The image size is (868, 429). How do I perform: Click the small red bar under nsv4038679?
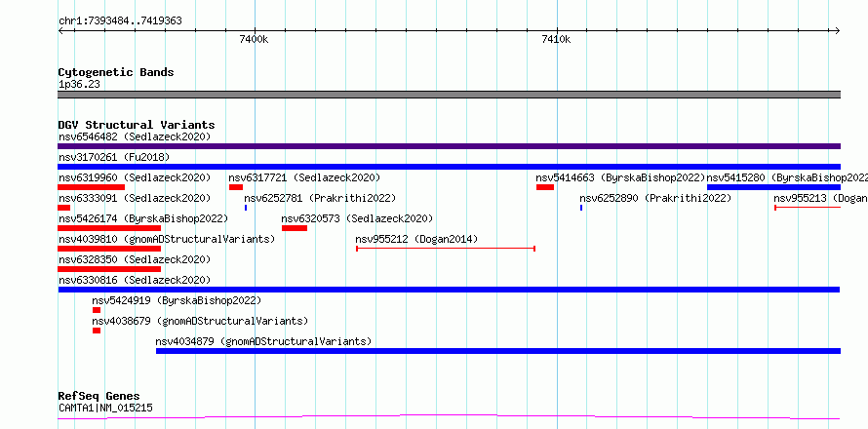point(97,331)
